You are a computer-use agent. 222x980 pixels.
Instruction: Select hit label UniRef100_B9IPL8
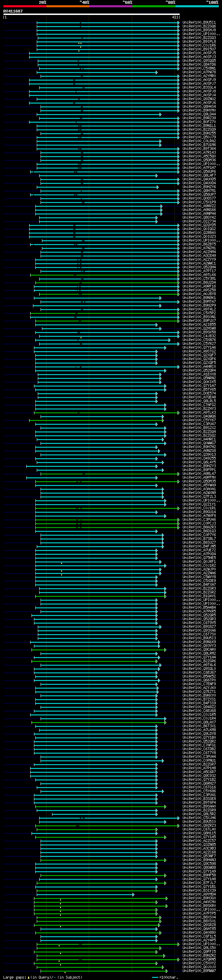[199, 41]
